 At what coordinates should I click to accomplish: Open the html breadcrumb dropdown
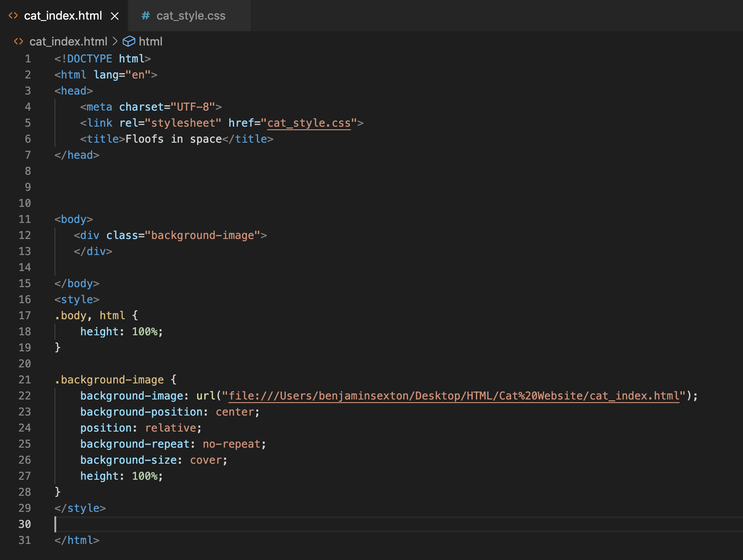tap(151, 41)
